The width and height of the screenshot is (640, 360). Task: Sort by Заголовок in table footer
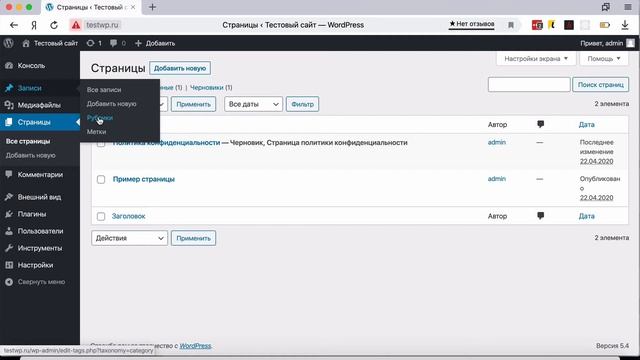129,216
